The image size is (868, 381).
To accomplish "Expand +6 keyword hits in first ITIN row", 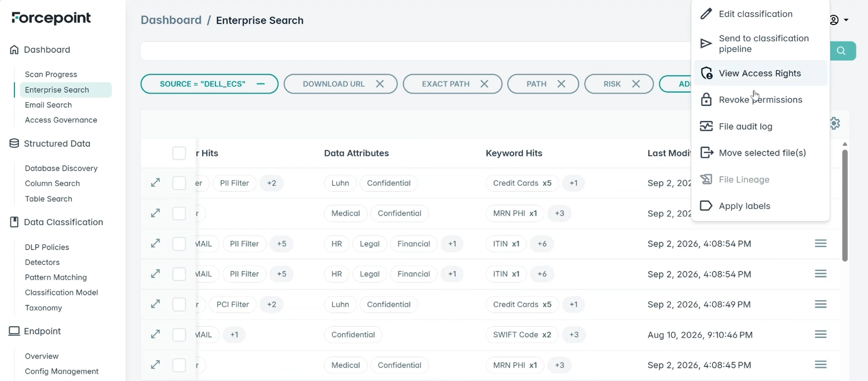I will [542, 243].
